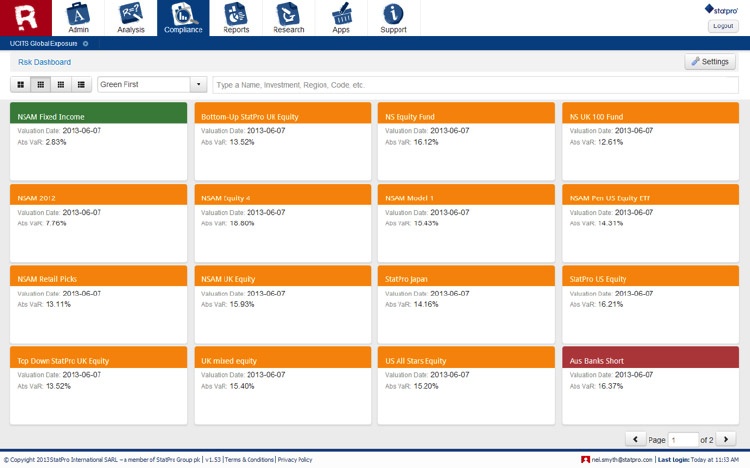Open the Analysis module
This screenshot has width=750, height=468.
[x=130, y=17]
